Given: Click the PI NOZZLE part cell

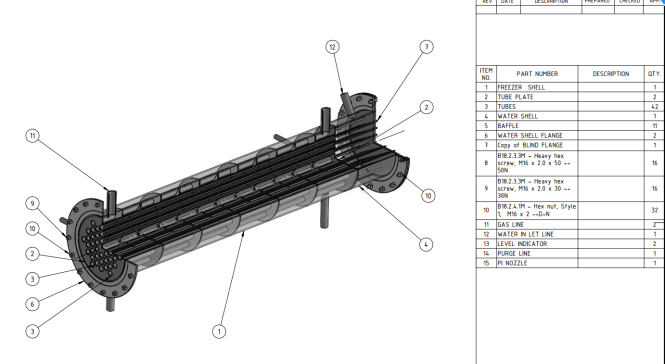Looking at the screenshot, I should (537, 263).
